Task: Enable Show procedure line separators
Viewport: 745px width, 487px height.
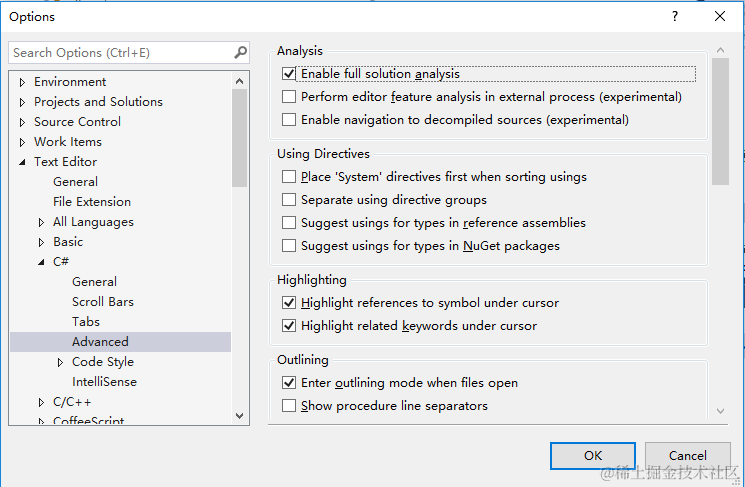Action: [289, 406]
